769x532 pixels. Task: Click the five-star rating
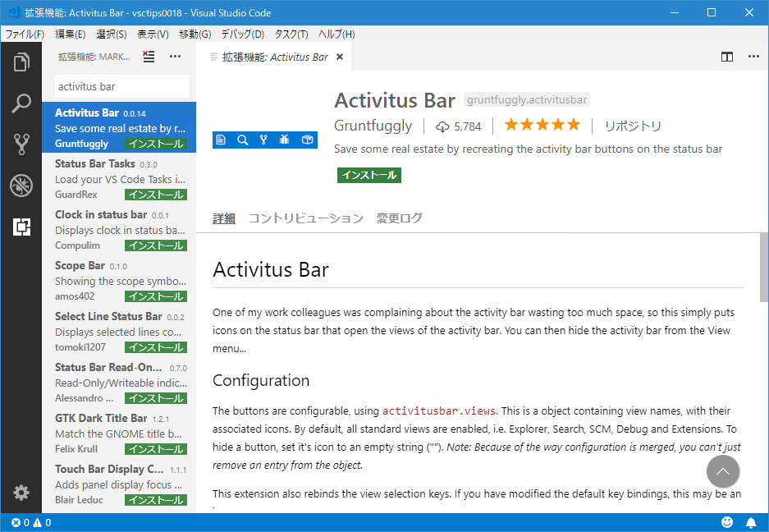(x=542, y=125)
